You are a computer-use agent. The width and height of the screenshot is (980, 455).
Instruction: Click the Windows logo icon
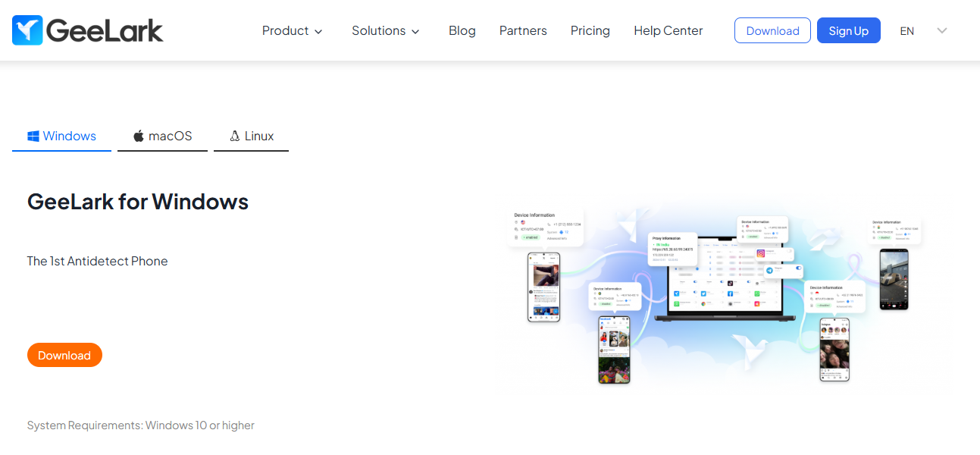pos(33,136)
